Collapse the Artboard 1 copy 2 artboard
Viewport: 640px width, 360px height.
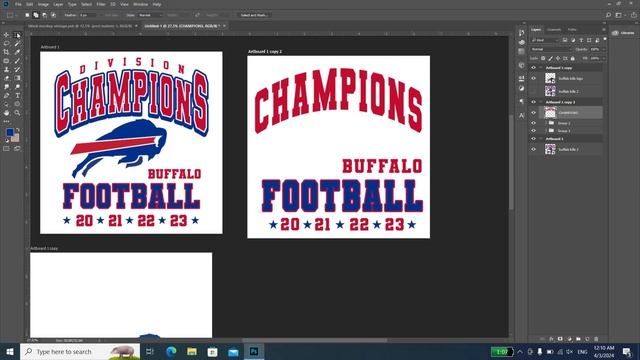[x=541, y=102]
